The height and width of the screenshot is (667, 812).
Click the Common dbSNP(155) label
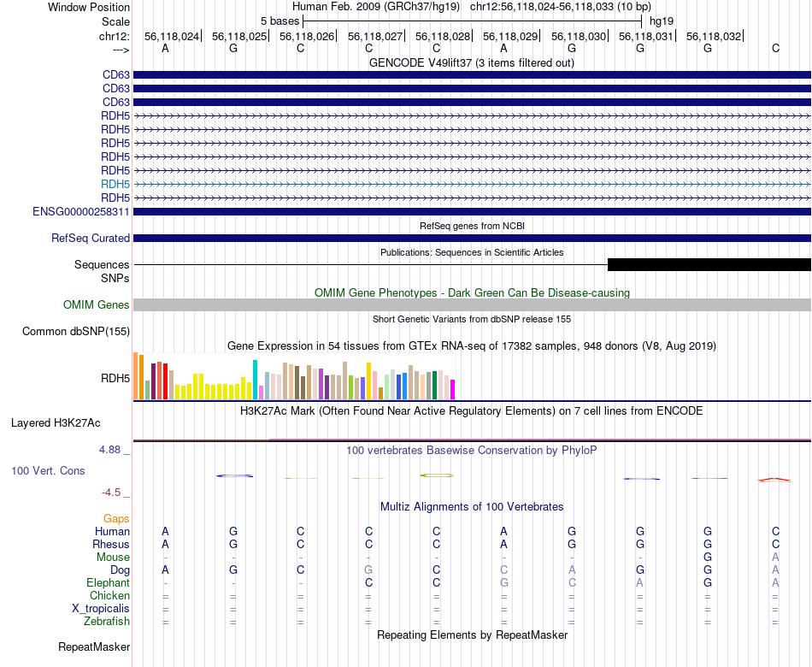click(75, 331)
